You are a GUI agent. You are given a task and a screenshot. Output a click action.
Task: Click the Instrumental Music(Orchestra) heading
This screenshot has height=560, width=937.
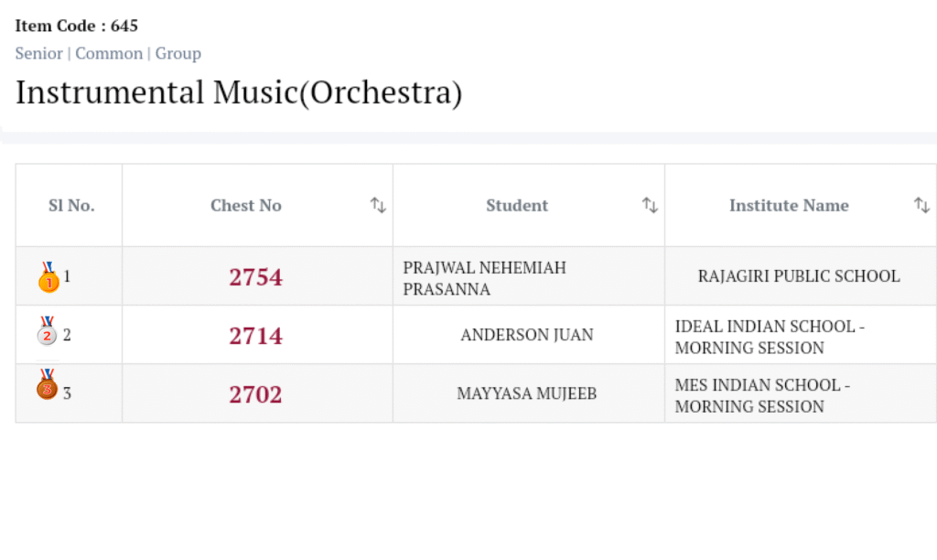point(239,92)
